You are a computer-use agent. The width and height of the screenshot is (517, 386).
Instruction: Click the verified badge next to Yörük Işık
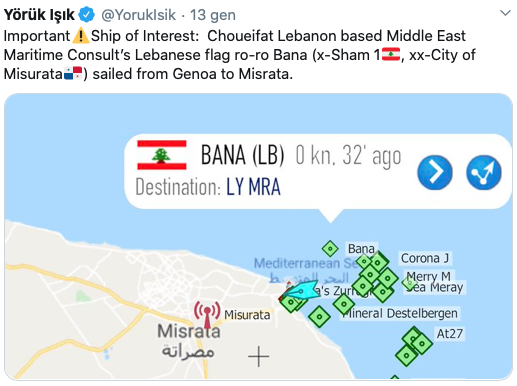[x=87, y=15]
